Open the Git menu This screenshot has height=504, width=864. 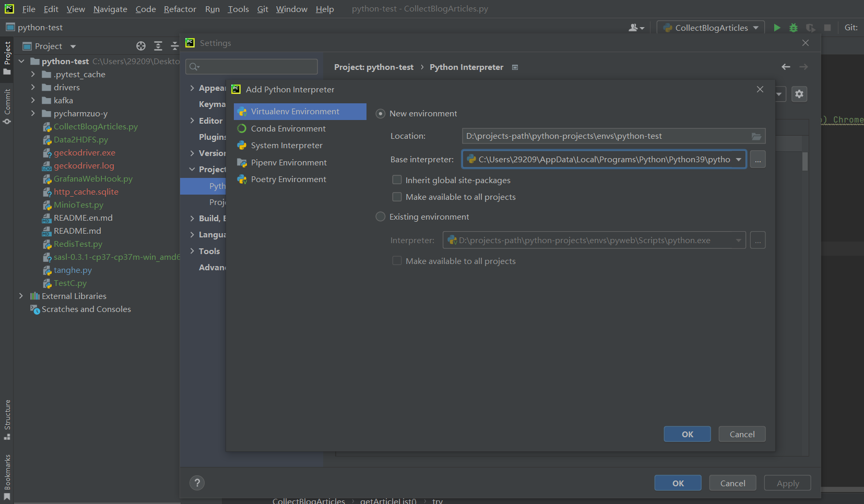click(x=263, y=9)
